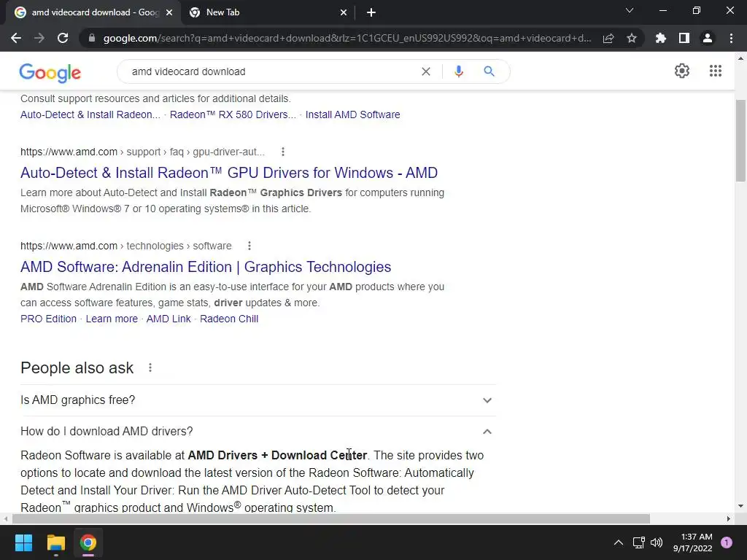This screenshot has height=560, width=747.
Task: Click the horizontal scrollbar thumb
Action: click(331, 518)
